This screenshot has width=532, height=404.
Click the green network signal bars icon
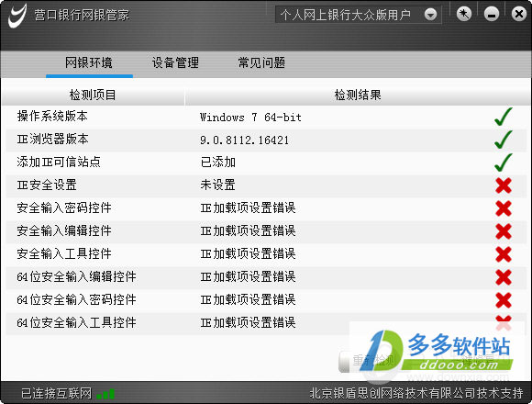point(105,394)
